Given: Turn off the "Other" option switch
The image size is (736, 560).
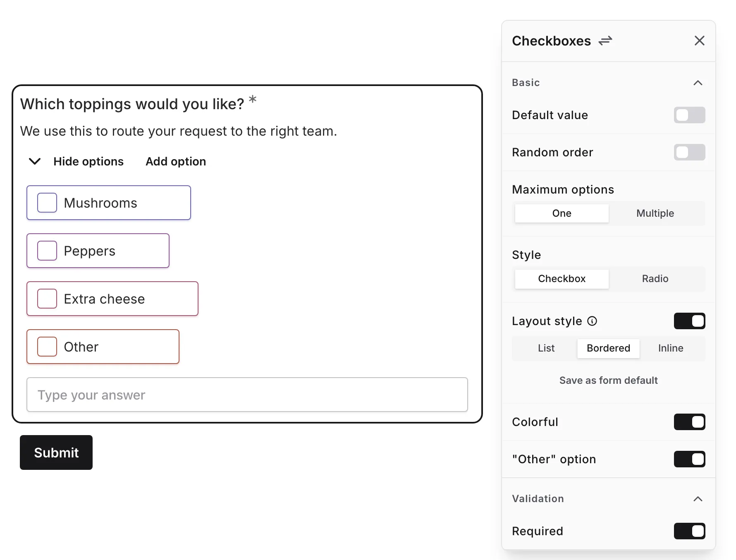Looking at the screenshot, I should click(689, 459).
